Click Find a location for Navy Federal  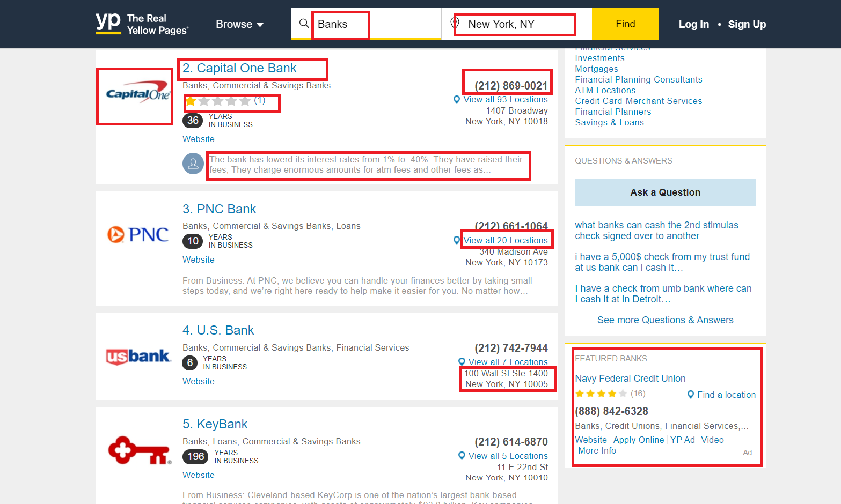pyautogui.click(x=726, y=395)
